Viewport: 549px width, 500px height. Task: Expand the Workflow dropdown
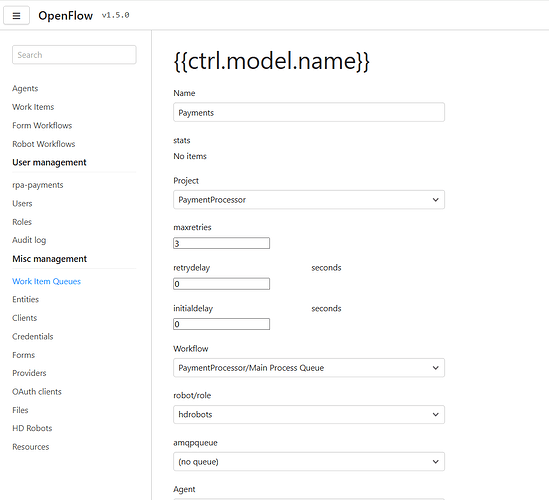coord(309,368)
